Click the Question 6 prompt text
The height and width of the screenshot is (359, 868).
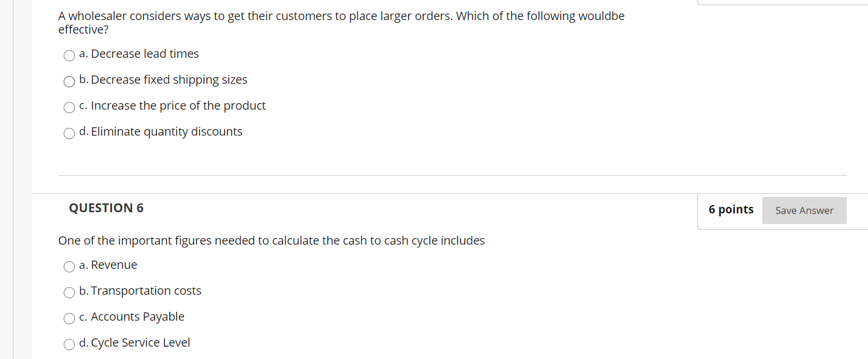(271, 241)
